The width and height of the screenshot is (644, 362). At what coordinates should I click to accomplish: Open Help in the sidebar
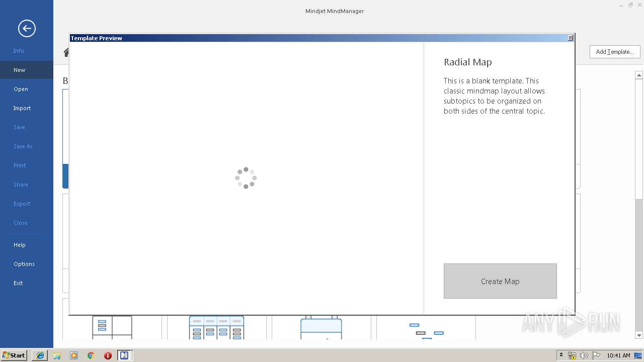[x=20, y=245]
